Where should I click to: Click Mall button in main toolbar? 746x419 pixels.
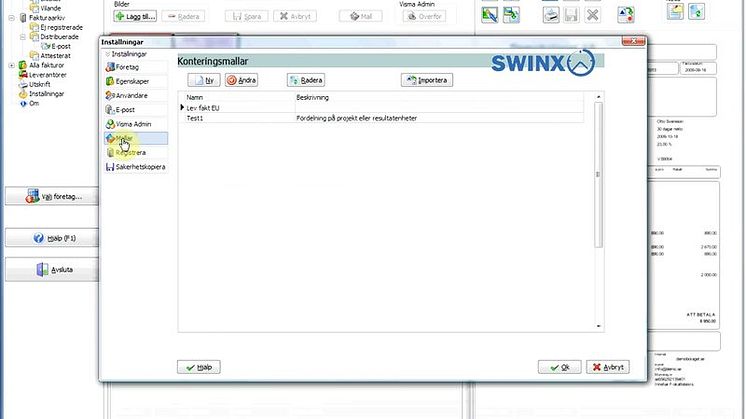click(361, 16)
